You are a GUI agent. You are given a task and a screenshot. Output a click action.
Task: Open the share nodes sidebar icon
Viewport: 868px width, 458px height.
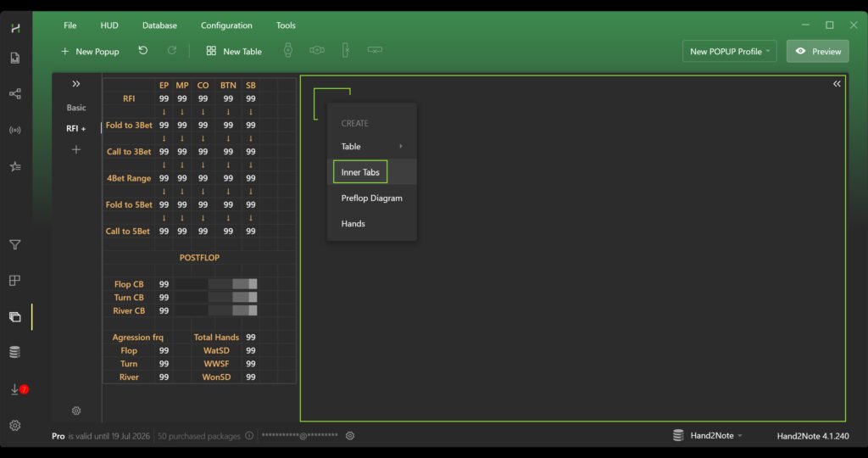point(14,94)
